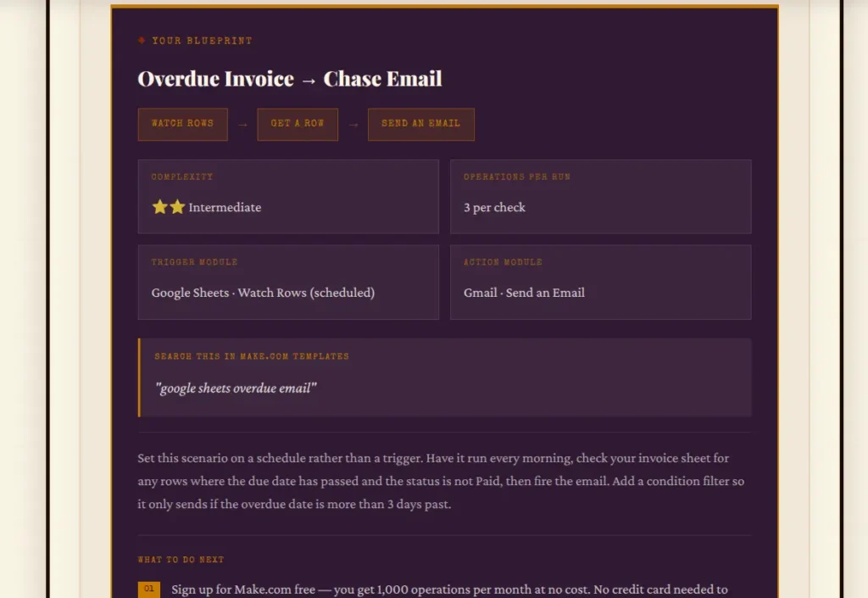Screen dimensions: 868x598
Task: Click the What To Do Next section label
Action: point(181,560)
